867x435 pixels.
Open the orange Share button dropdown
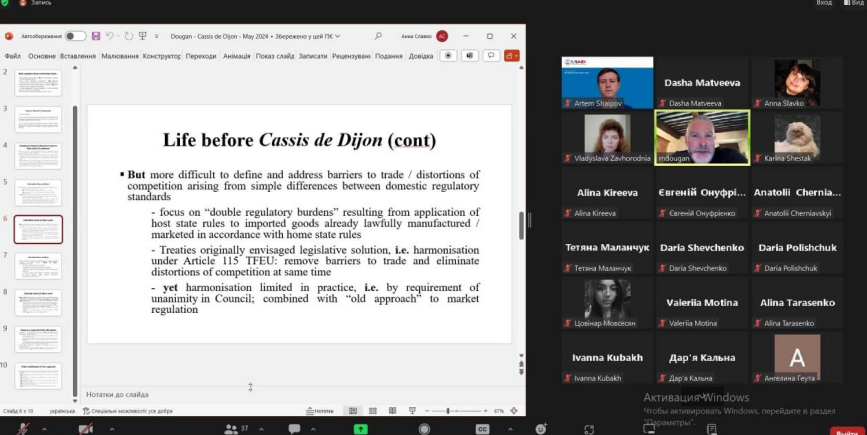tap(511, 56)
